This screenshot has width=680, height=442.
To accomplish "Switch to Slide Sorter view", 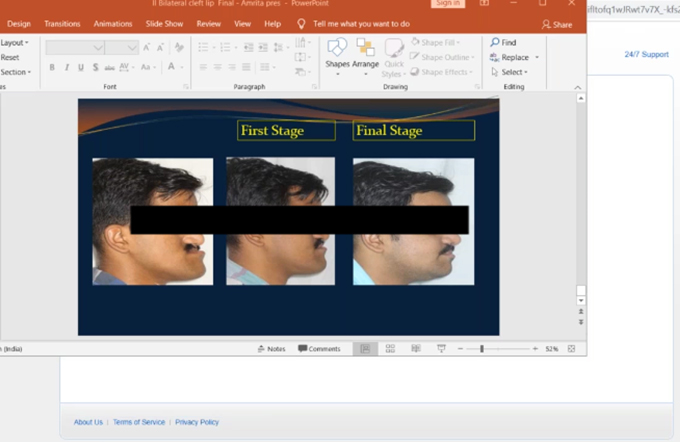I will coord(390,349).
